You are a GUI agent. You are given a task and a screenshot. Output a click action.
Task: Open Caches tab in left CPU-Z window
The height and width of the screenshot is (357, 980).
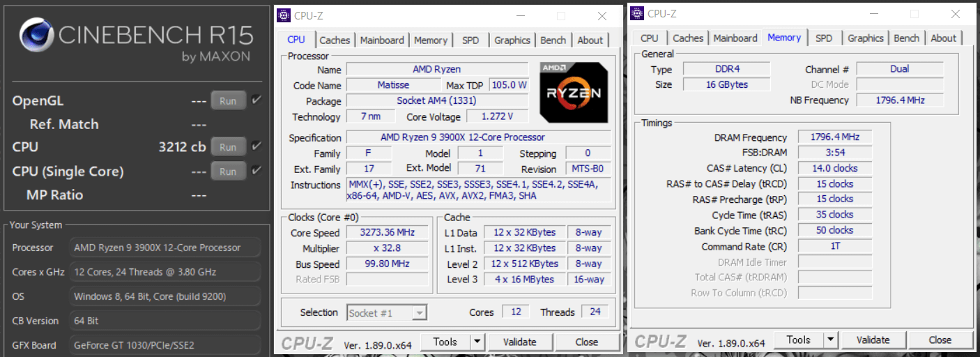click(x=335, y=40)
